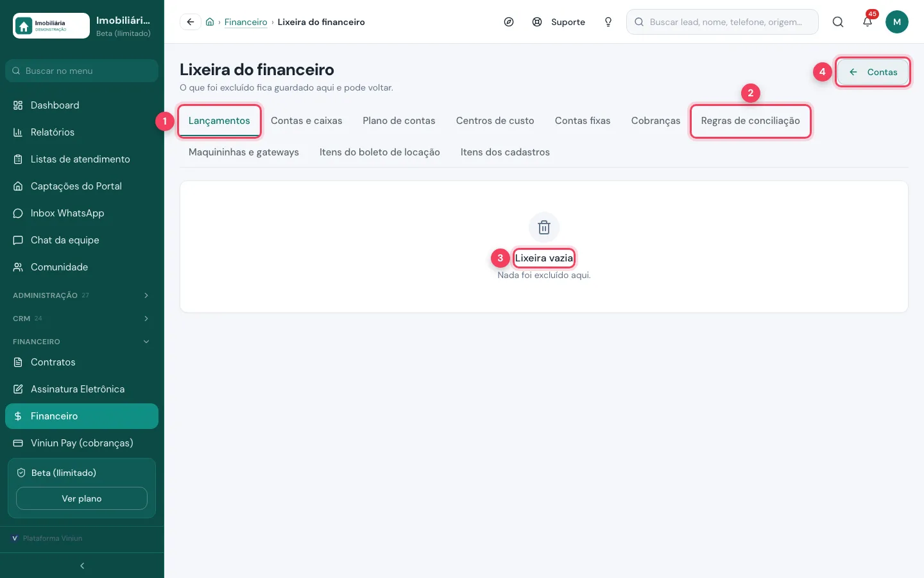Open Listas de atendimento
924x578 pixels.
[81, 159]
